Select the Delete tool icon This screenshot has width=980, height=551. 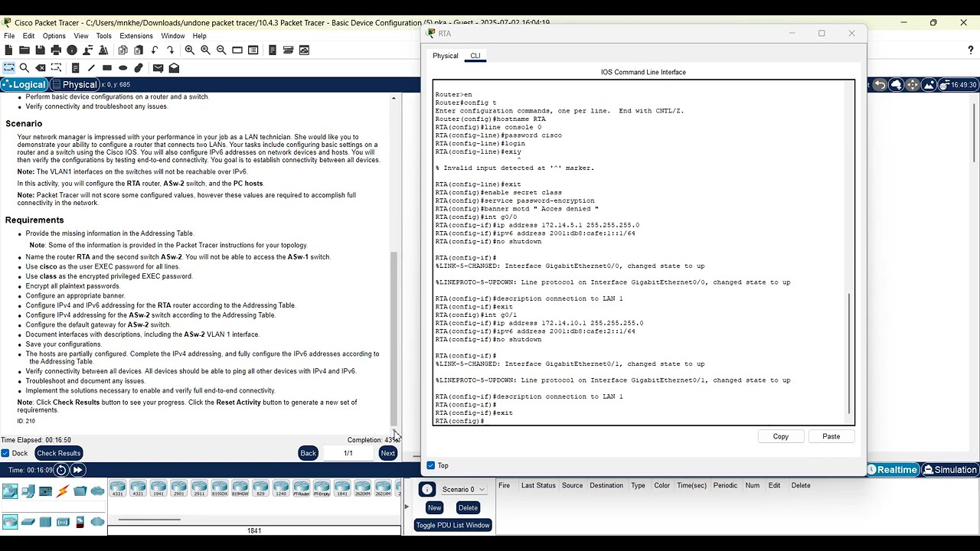pyautogui.click(x=41, y=68)
